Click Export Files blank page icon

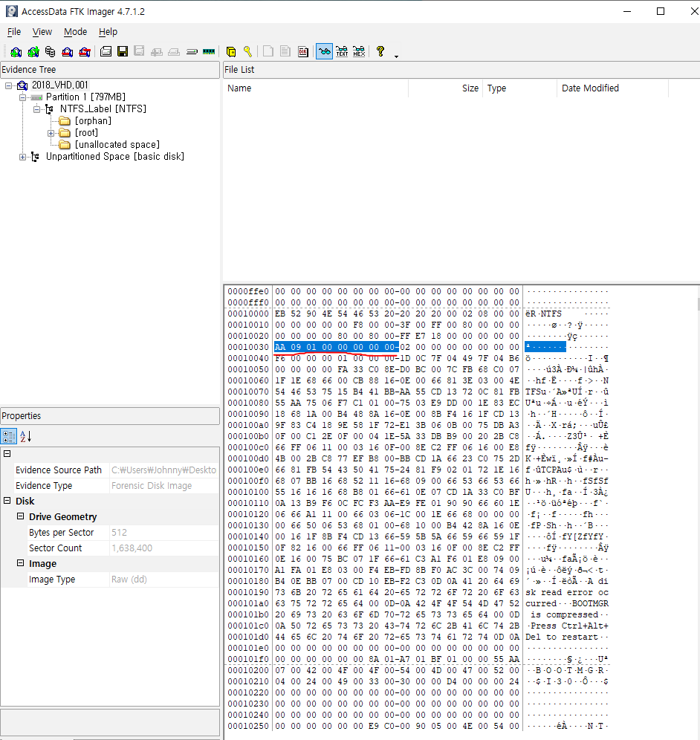(268, 51)
